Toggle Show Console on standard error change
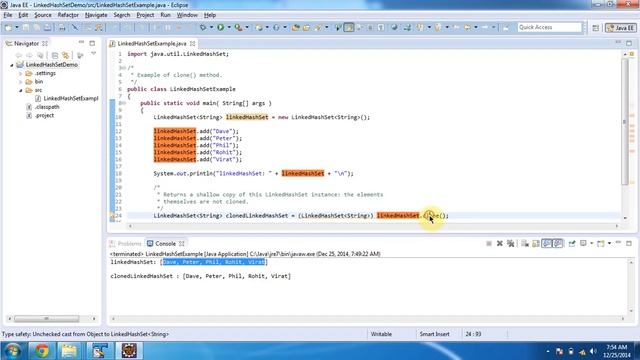This screenshot has width=640, height=360. 558,244
